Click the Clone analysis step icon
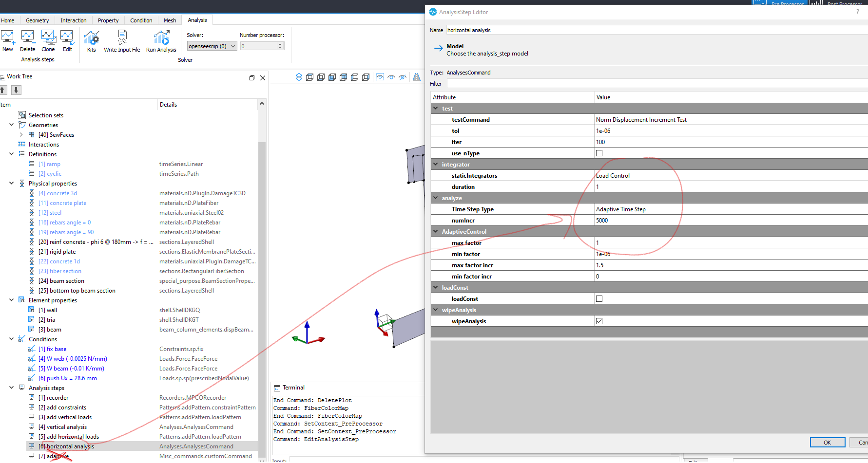The height and width of the screenshot is (463, 868). 48,37
